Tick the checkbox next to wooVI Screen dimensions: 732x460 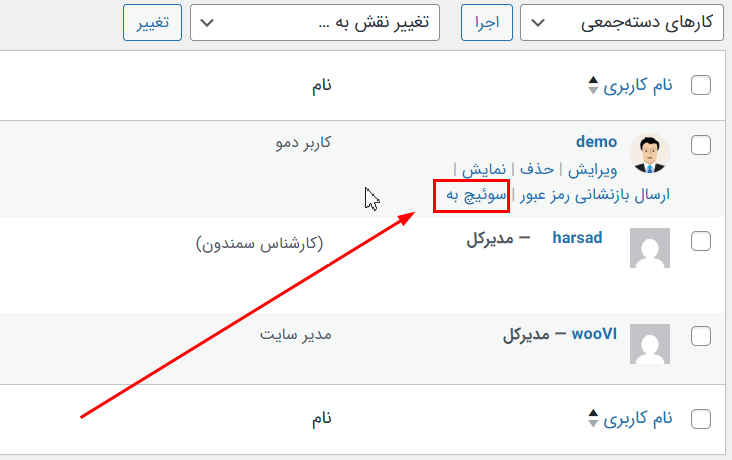[701, 335]
